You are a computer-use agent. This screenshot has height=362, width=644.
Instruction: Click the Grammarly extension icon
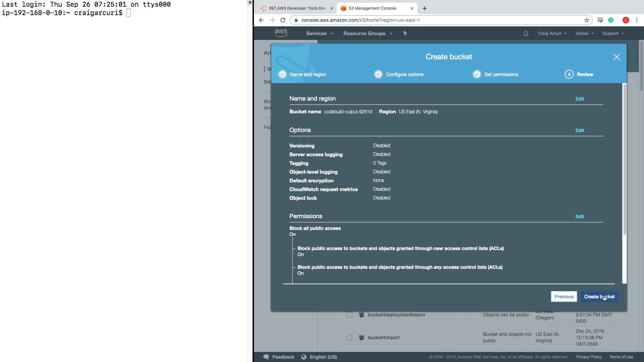tap(611, 20)
